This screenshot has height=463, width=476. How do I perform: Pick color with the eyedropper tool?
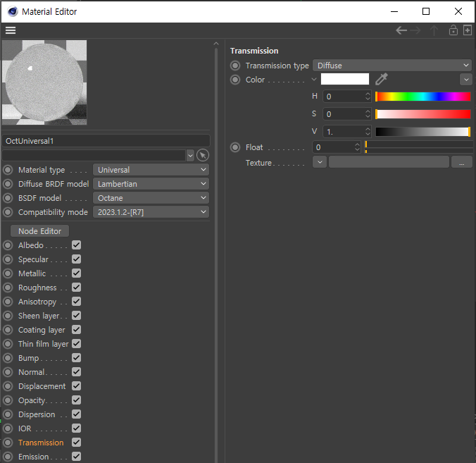click(382, 80)
